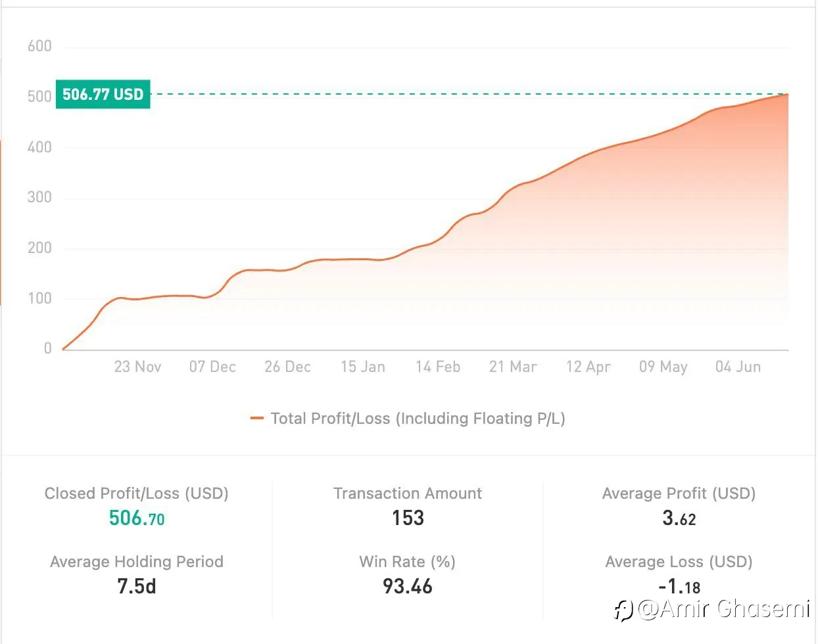Click the 04 Jun date marker
Viewport: 818px width, 644px height.
pyautogui.click(x=738, y=367)
